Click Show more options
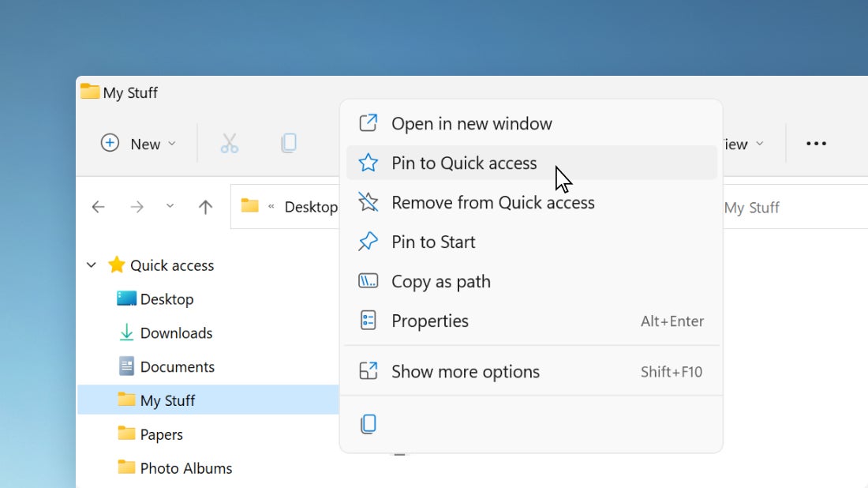The image size is (868, 488). pyautogui.click(x=465, y=371)
